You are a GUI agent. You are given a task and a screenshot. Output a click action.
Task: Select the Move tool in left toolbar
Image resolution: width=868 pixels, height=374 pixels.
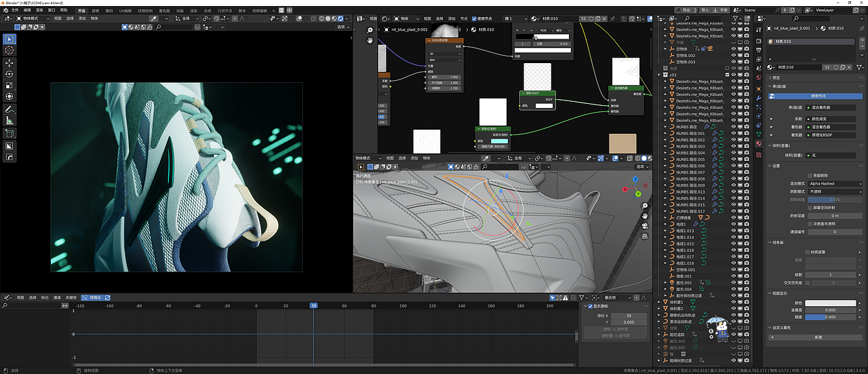pos(9,62)
